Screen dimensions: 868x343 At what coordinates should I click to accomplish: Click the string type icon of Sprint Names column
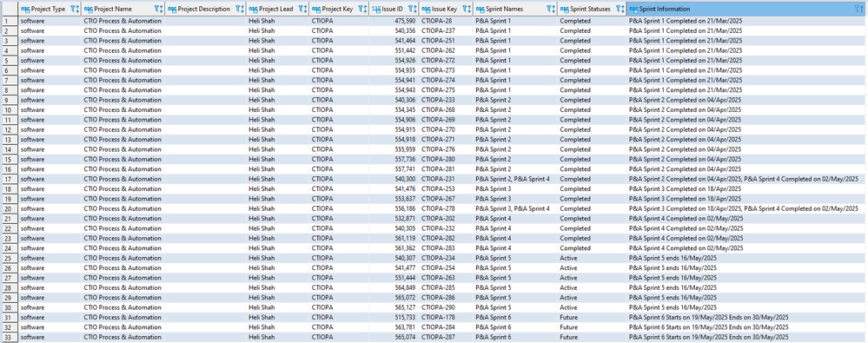point(480,9)
